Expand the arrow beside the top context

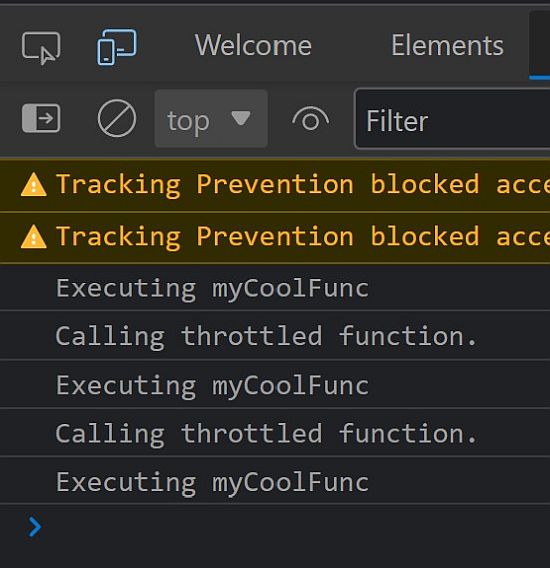pyautogui.click(x=241, y=118)
